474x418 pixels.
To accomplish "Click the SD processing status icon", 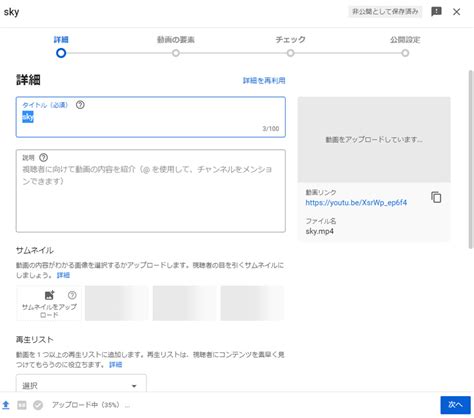I will pos(22,405).
